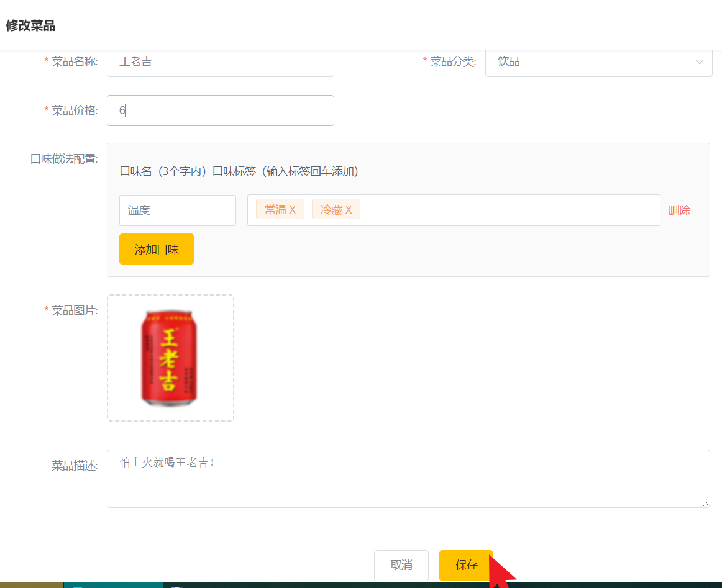Click the 菜品描述 label
Screen dimensions: 722x588
[x=74, y=466]
